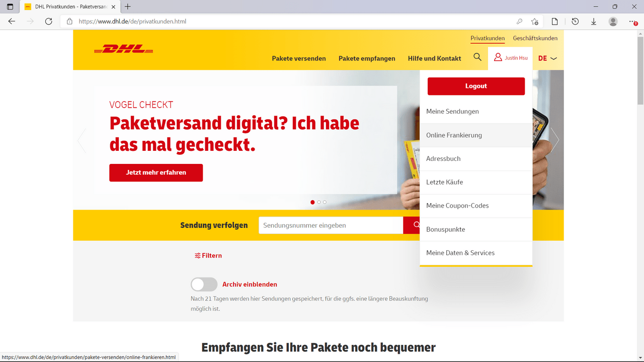Select the first carousel dot
Viewport: 644px width, 362px height.
[312, 202]
